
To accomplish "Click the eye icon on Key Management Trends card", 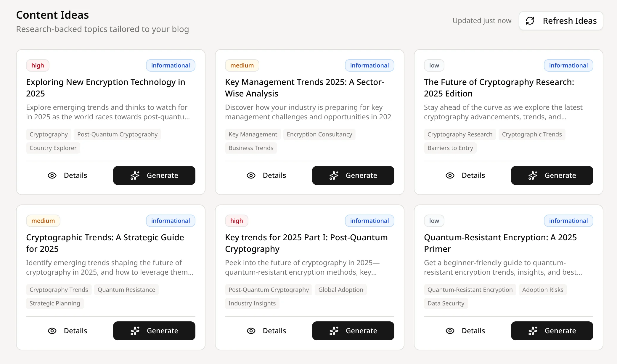I will (251, 175).
